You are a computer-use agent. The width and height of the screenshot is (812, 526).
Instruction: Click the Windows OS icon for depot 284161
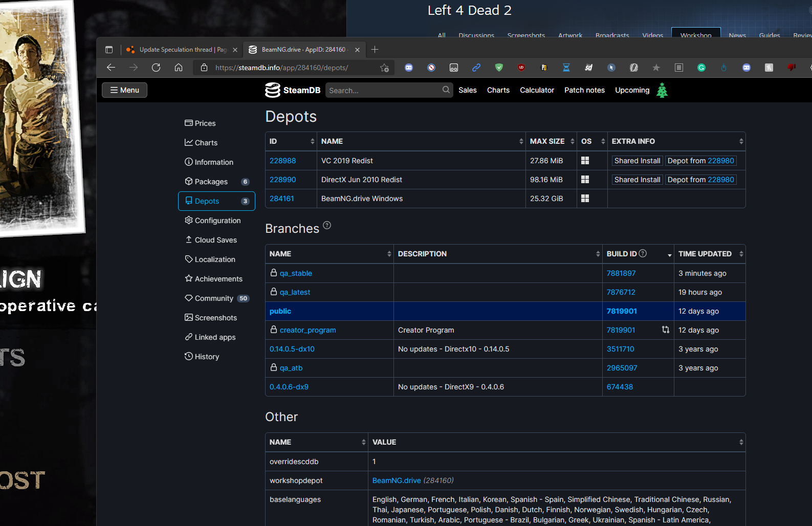[x=585, y=199]
